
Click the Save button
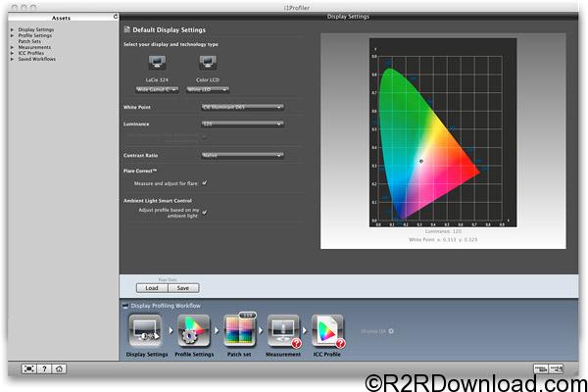183,288
